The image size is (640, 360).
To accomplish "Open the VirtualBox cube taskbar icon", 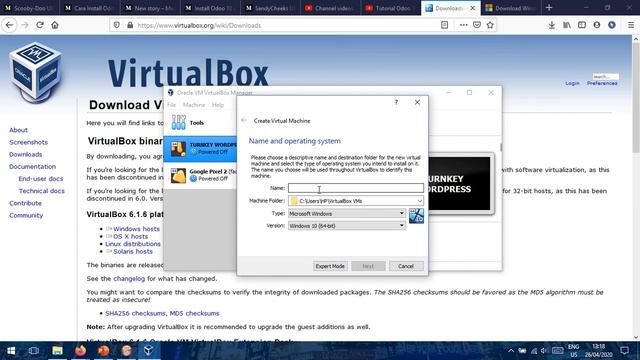I will click(x=149, y=351).
